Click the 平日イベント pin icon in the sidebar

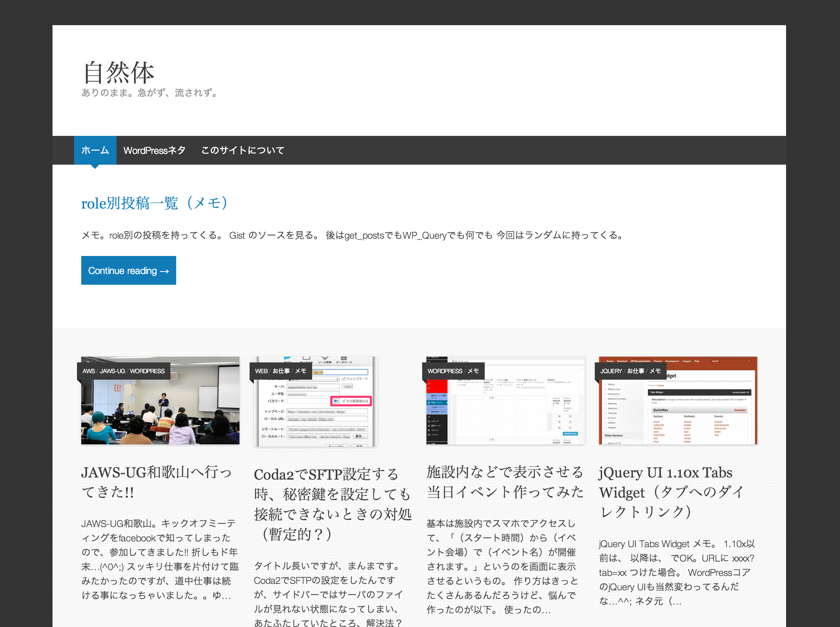pyautogui.click(x=429, y=403)
